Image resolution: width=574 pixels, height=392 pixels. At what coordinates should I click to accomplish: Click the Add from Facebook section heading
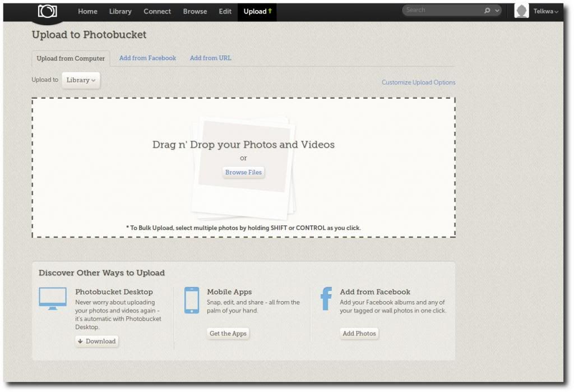pos(375,292)
